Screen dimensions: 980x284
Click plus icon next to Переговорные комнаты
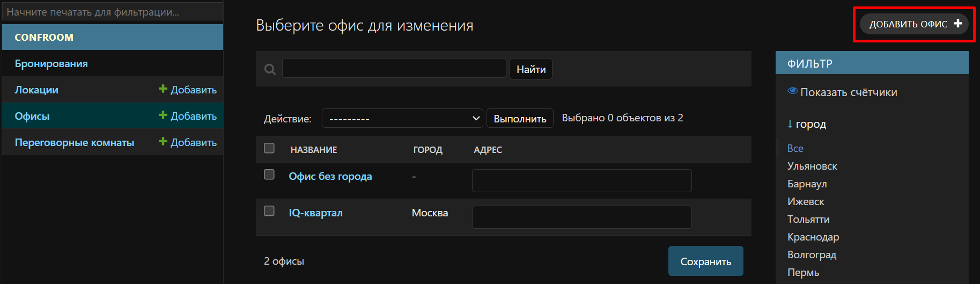[x=163, y=142]
